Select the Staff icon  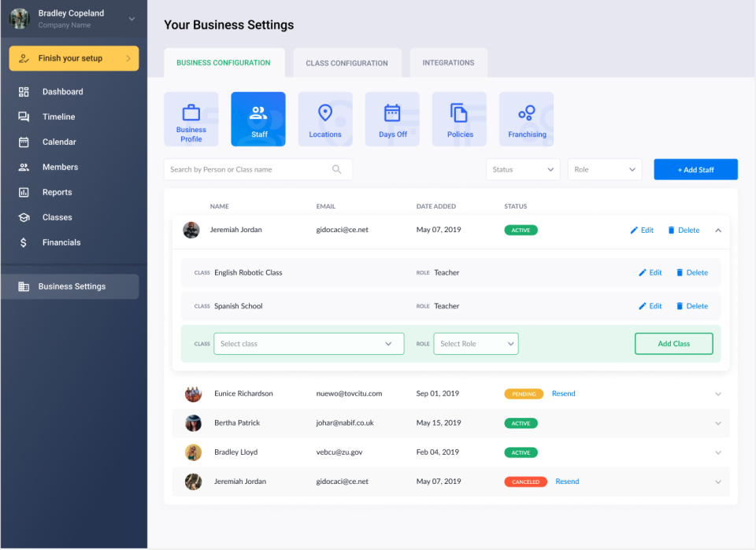pyautogui.click(x=258, y=119)
